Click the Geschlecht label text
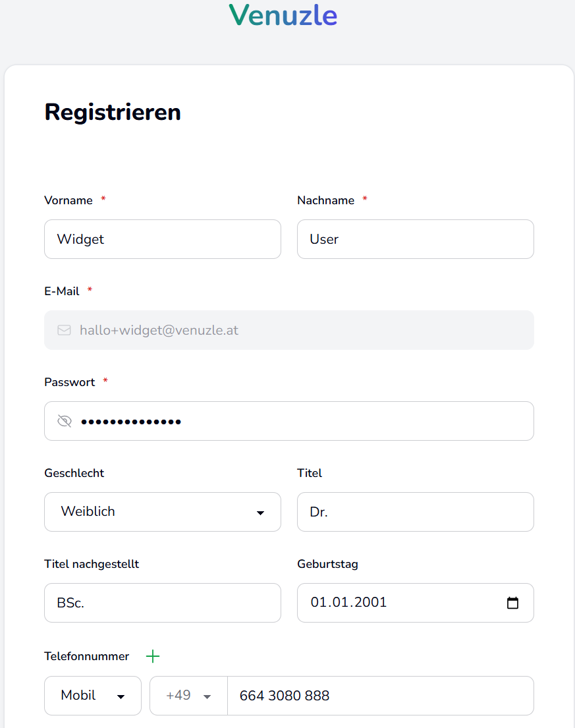575x728 pixels. coord(74,473)
